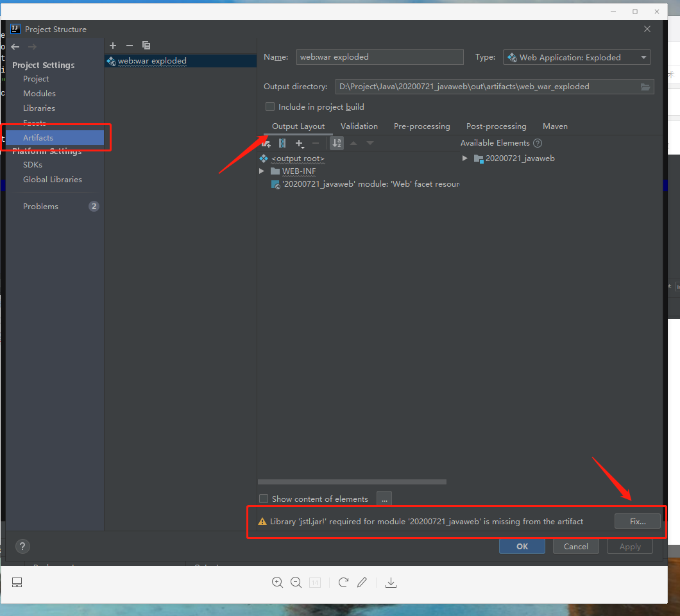Download the image from viewer

click(391, 583)
